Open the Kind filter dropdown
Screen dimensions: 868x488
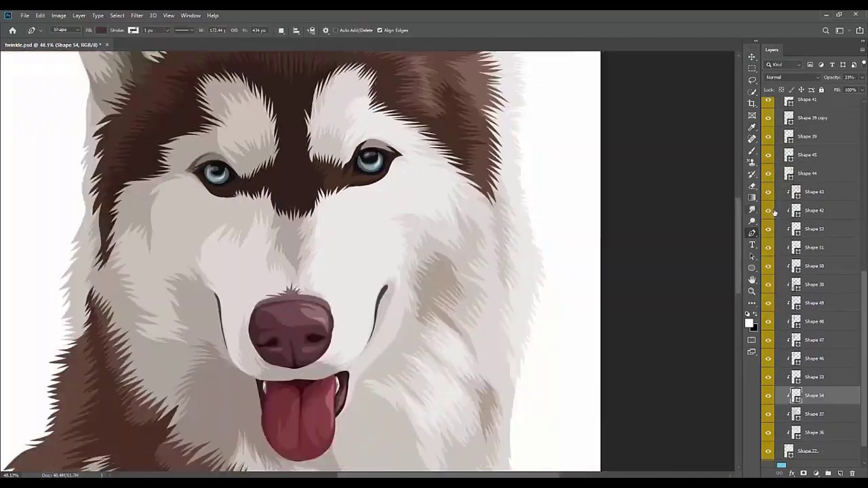coord(784,64)
